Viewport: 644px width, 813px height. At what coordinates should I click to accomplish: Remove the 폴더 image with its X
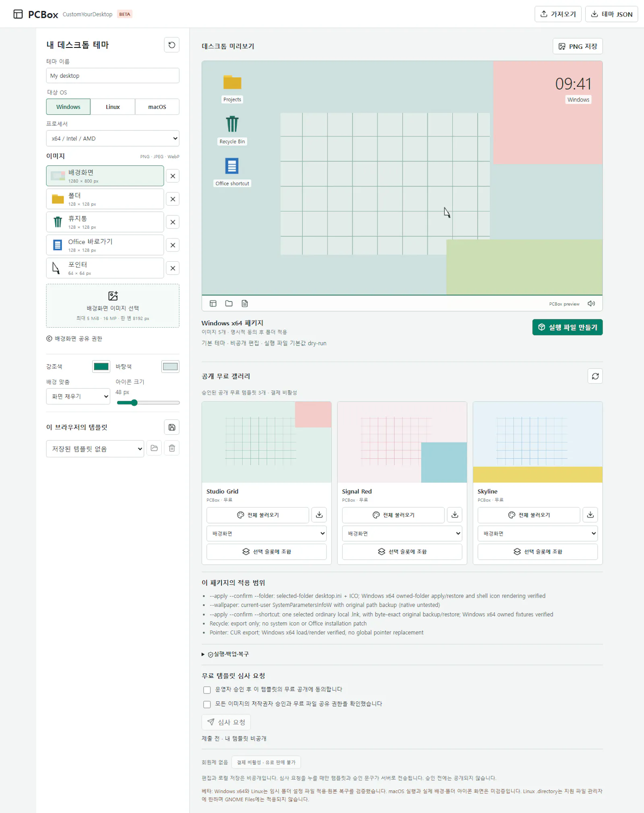point(173,199)
